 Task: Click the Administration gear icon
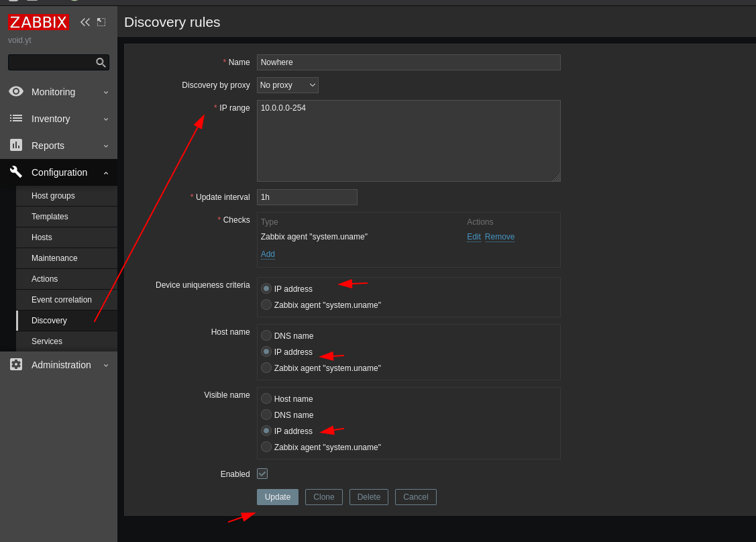coord(16,364)
